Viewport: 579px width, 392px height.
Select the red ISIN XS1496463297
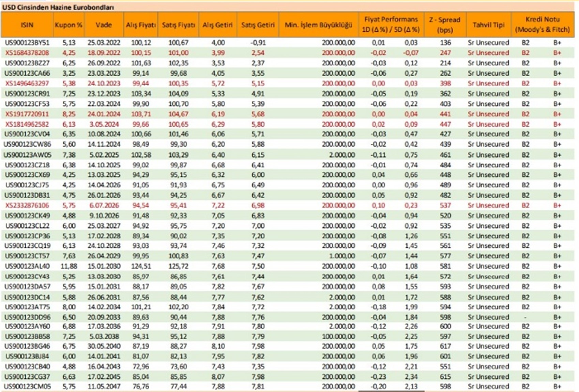point(27,83)
